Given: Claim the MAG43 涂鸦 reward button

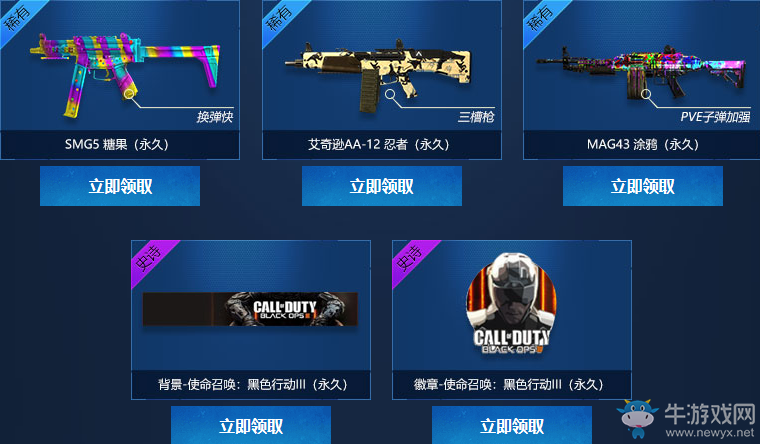Looking at the screenshot, I should point(643,186).
